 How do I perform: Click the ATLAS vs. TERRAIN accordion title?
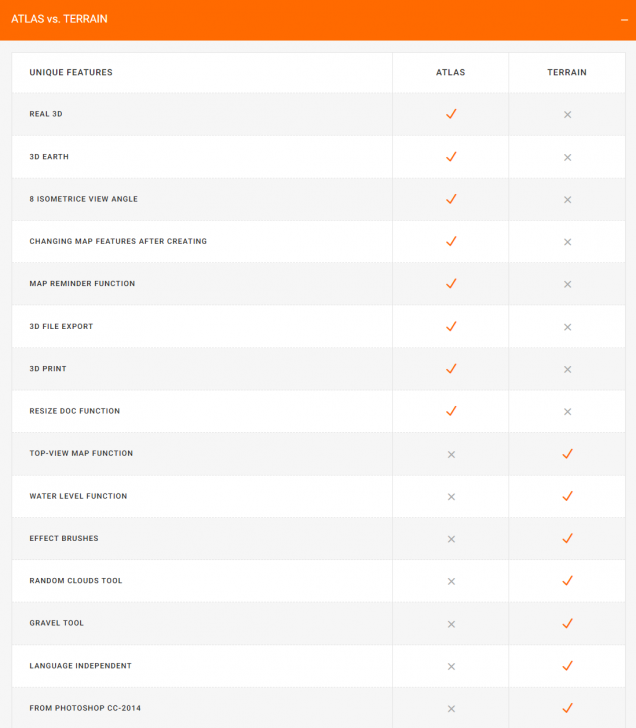59,19
